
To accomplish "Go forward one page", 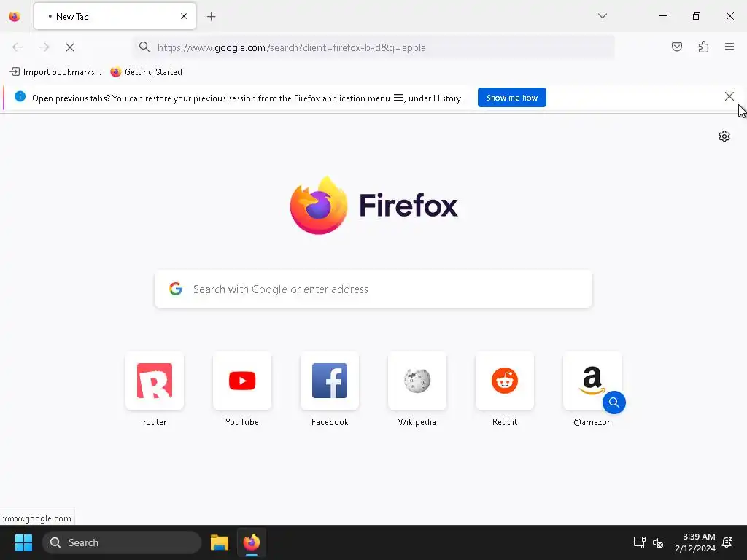I will (x=44, y=47).
